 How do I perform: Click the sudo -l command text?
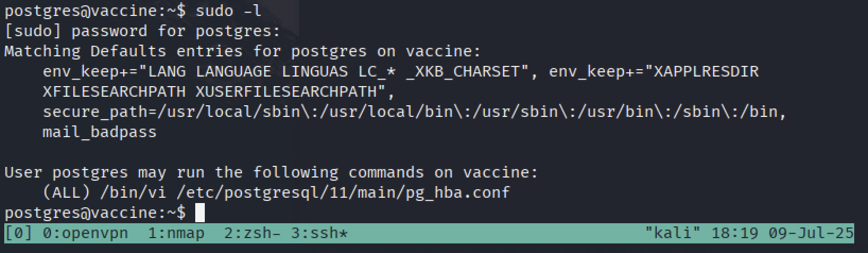pyautogui.click(x=228, y=11)
